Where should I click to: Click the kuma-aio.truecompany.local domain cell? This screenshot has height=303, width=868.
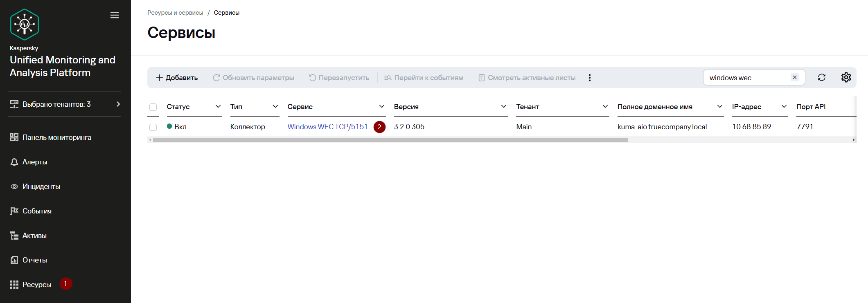(x=662, y=127)
